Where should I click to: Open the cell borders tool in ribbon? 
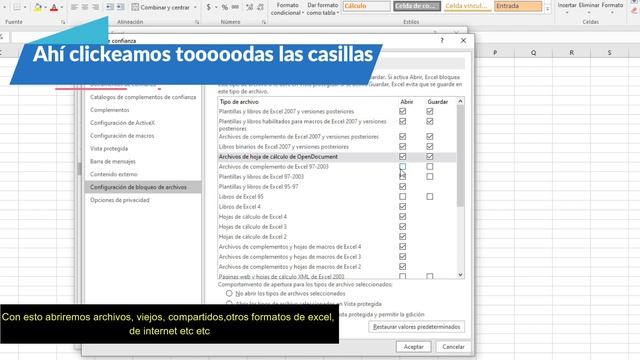(17, 7)
